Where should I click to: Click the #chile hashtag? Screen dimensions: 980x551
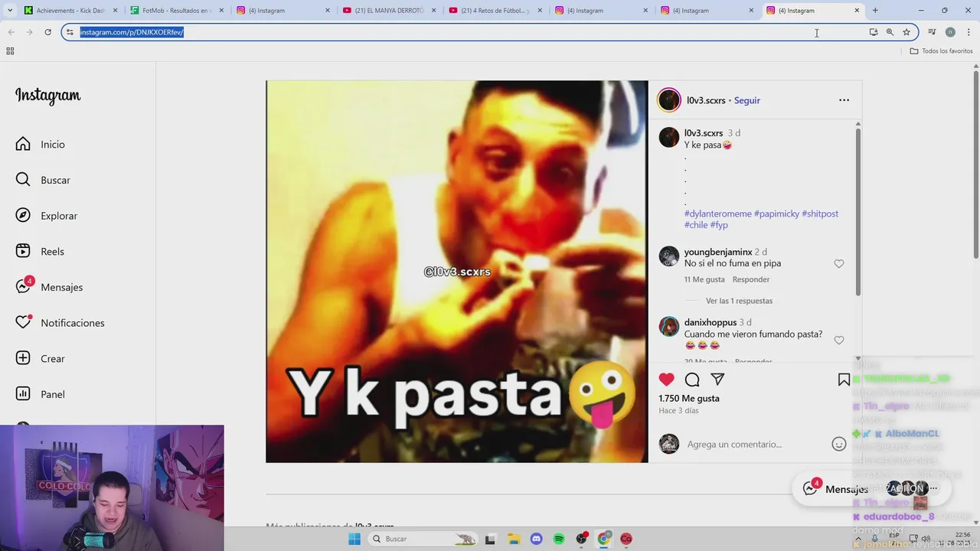(696, 225)
